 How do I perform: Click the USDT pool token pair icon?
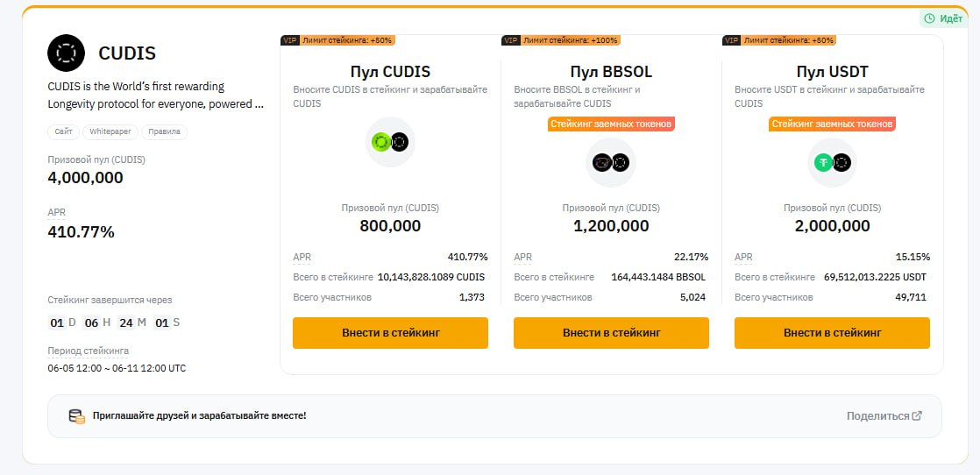(x=832, y=163)
